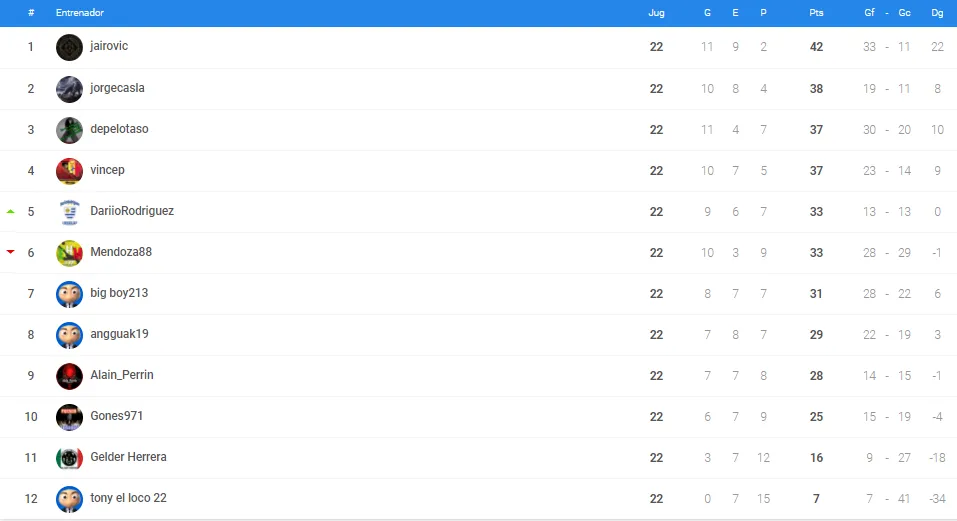Click the Dg column header
Screen dimensions: 957x521
tap(937, 13)
